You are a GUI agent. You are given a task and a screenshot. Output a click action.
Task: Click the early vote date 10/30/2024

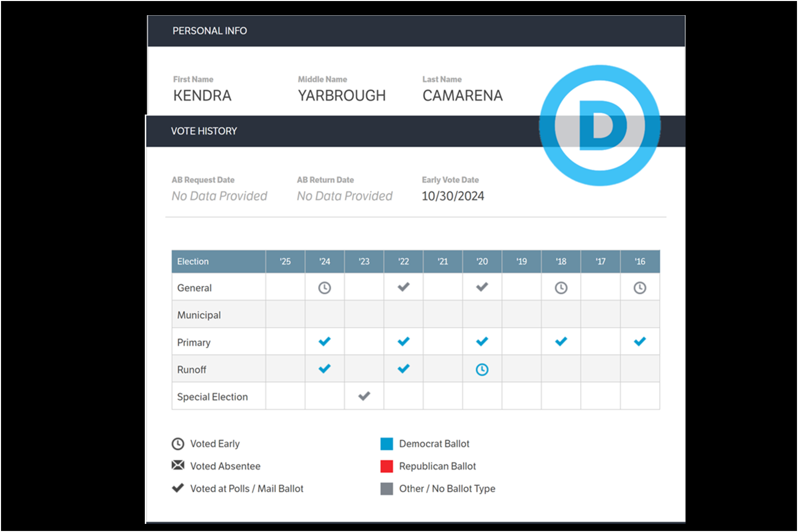point(453,196)
